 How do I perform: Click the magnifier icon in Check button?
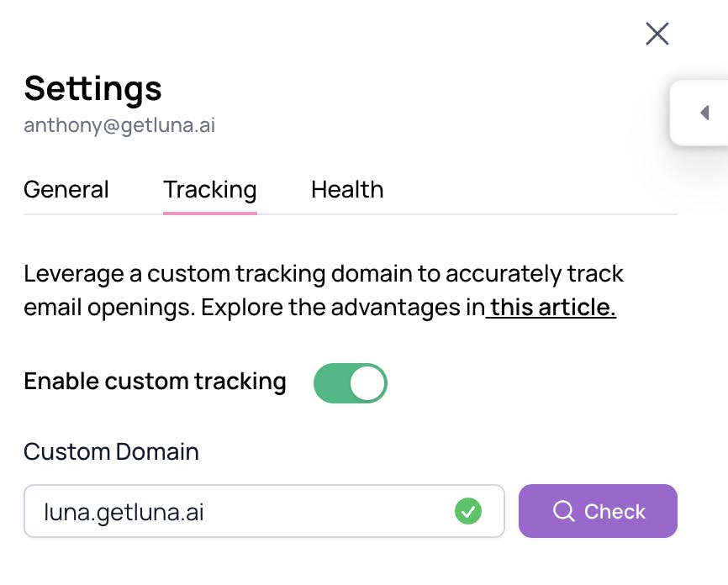pos(563,511)
